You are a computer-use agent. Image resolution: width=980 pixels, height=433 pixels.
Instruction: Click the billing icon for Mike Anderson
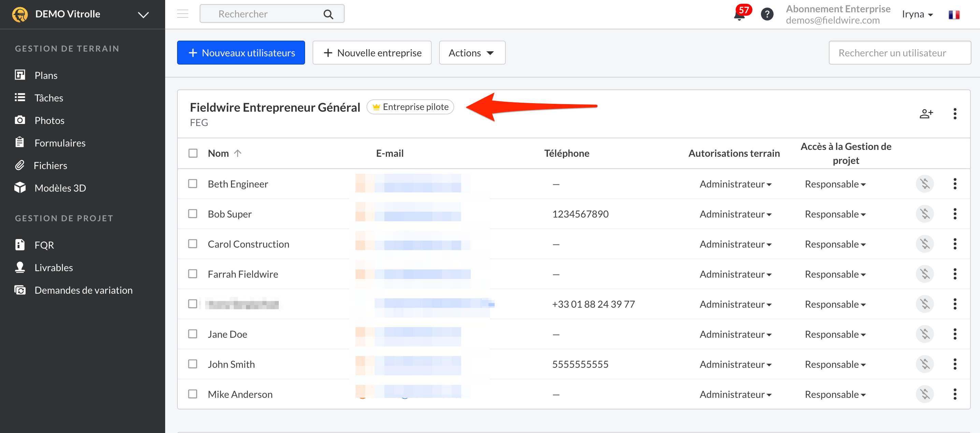925,394
